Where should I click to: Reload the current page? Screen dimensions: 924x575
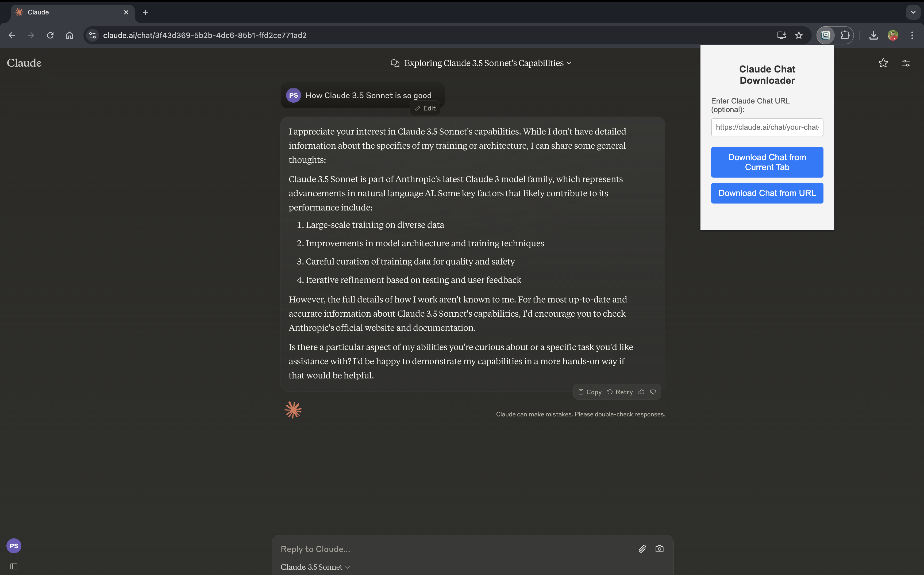tap(50, 35)
